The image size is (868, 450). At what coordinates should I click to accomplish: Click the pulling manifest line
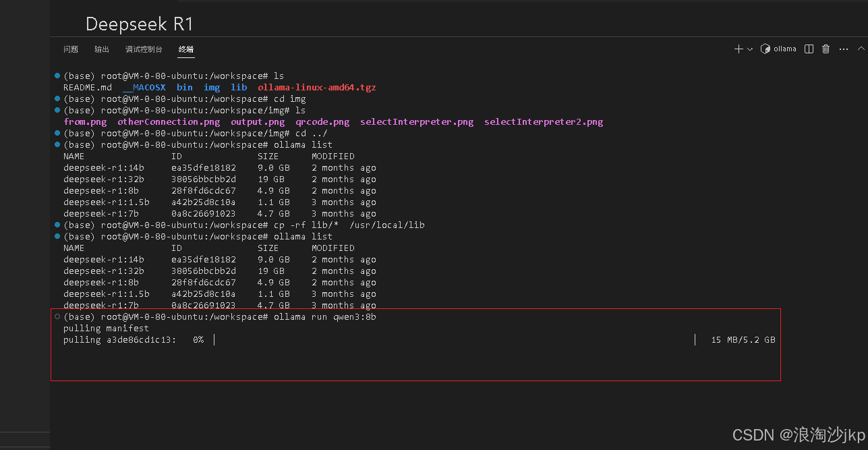coord(107,328)
